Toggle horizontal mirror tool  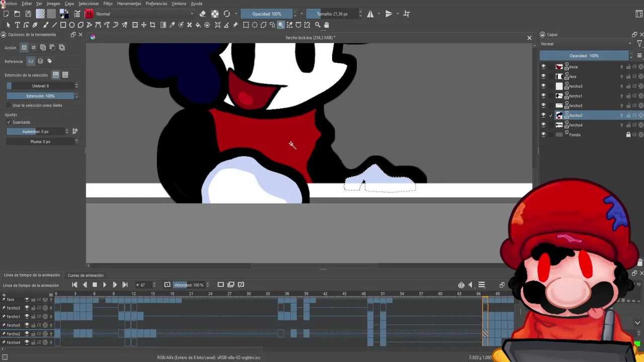(x=370, y=14)
